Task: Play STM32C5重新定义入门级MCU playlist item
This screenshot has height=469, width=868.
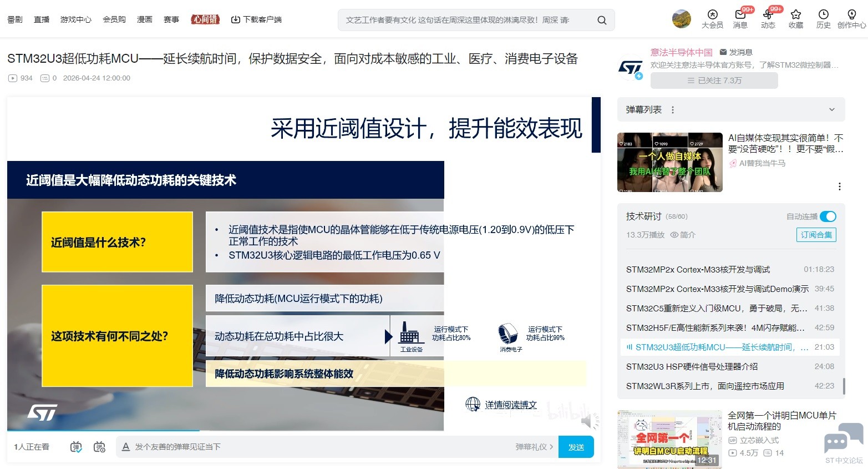Action: pos(730,308)
